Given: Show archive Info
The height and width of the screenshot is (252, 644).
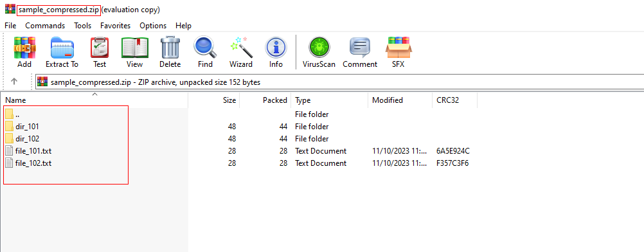Looking at the screenshot, I should [276, 48].
